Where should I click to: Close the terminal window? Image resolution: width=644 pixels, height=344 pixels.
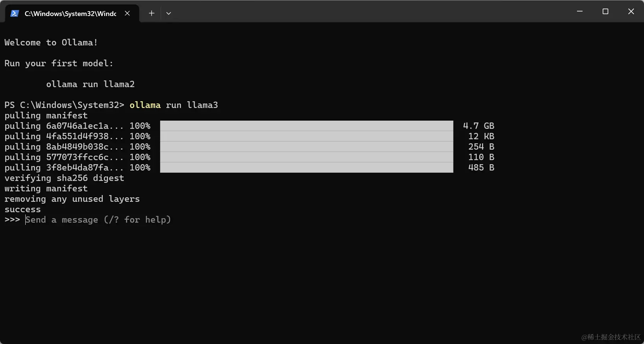(x=631, y=12)
